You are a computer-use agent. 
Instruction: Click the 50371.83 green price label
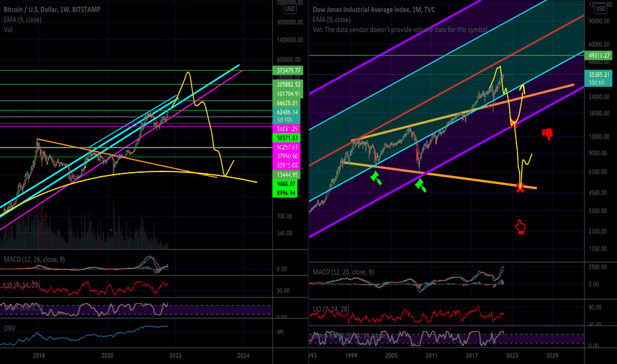pyautogui.click(x=287, y=138)
